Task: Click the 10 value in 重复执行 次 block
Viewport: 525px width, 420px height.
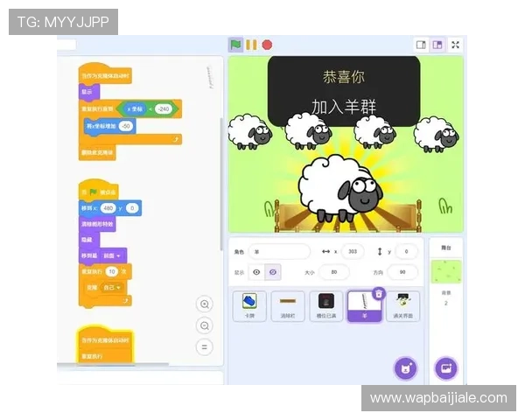Action: click(112, 271)
